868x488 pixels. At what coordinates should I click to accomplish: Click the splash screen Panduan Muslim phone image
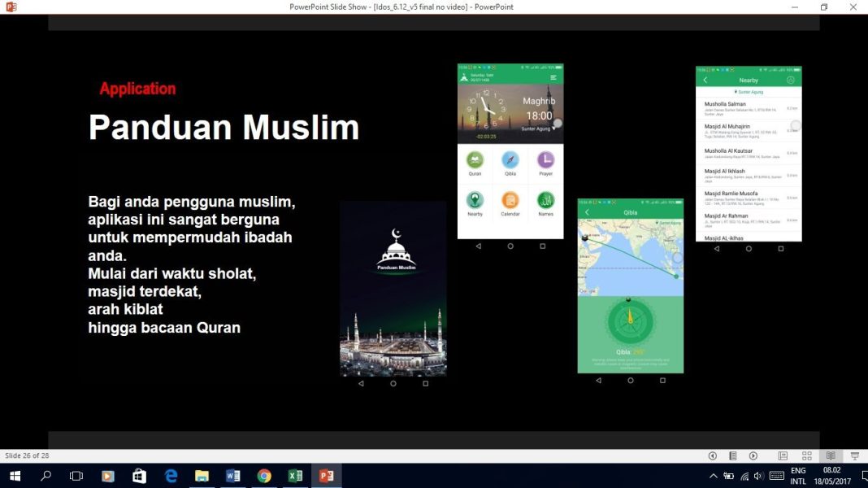[x=393, y=289]
